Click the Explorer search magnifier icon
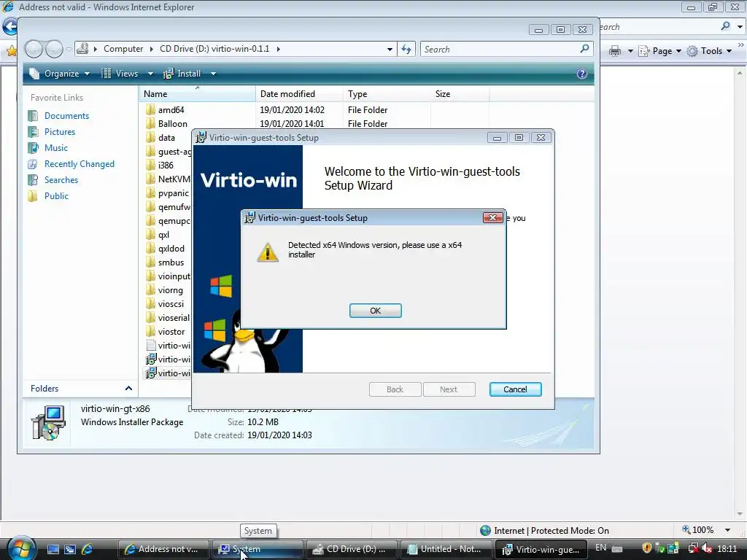Screen dimensions: 747x560 click(x=584, y=49)
